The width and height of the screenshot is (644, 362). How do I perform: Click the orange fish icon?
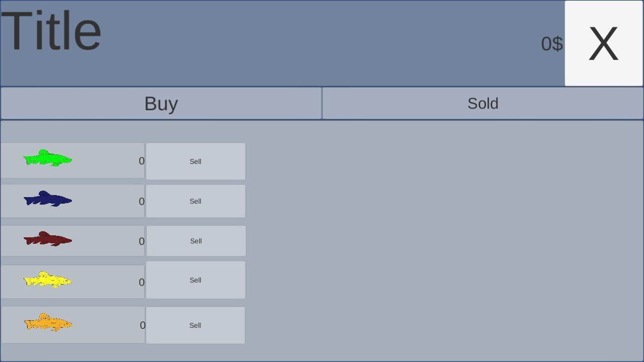click(x=48, y=322)
